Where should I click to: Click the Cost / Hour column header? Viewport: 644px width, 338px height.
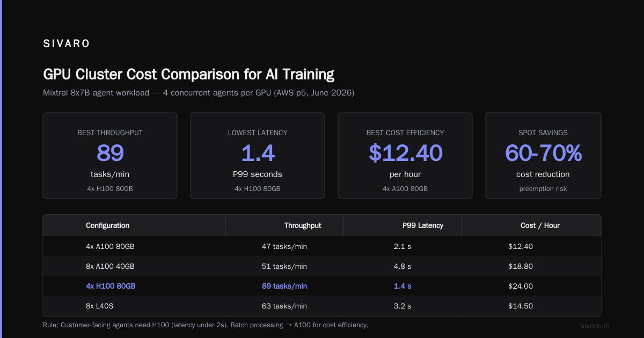pos(540,225)
